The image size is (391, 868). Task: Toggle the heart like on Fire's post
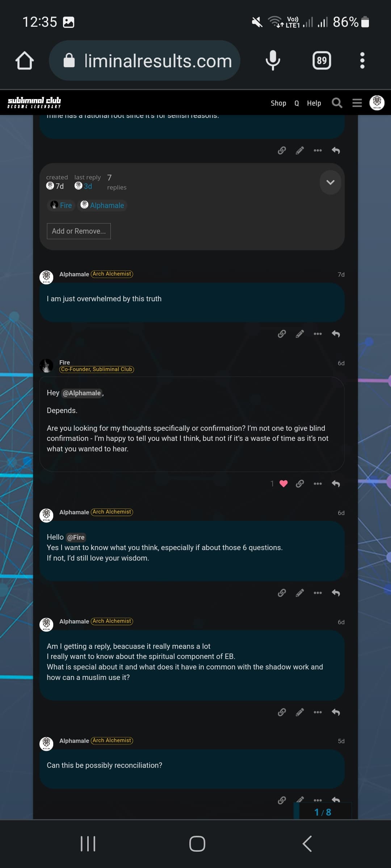click(283, 484)
